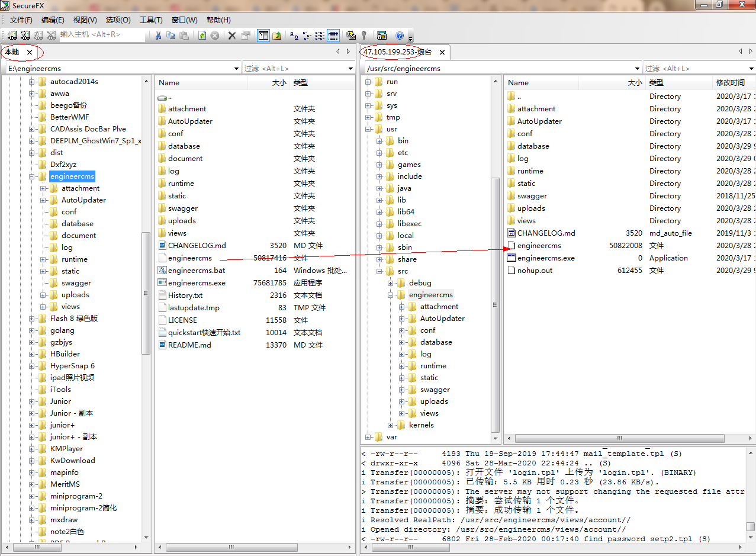The width and height of the screenshot is (756, 556).
Task: Click the Delete (X) toolbar icon
Action: (232, 36)
